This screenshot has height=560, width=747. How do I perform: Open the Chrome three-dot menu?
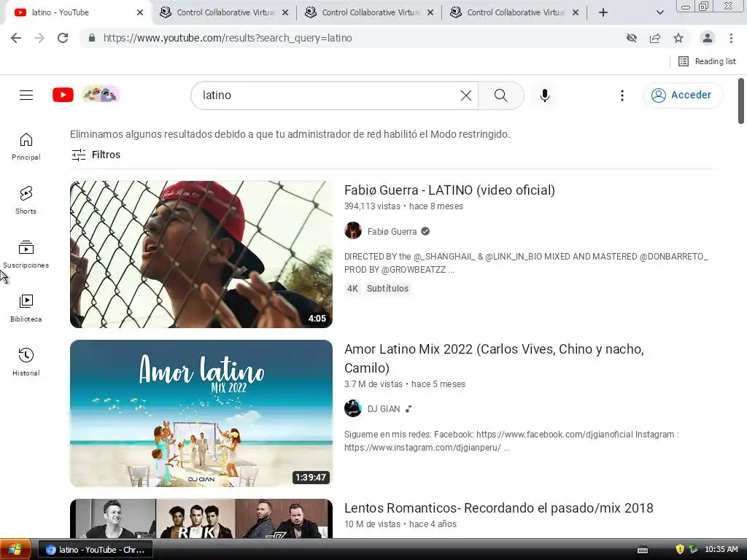point(731,38)
